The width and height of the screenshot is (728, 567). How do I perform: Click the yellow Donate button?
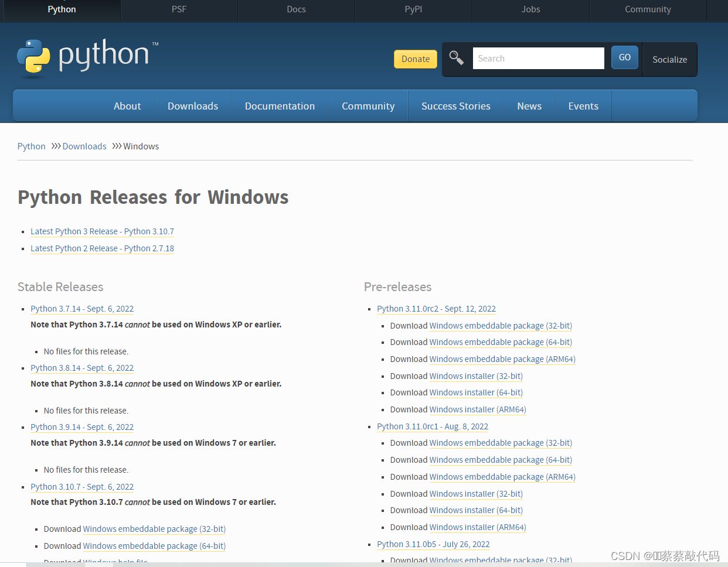point(416,59)
